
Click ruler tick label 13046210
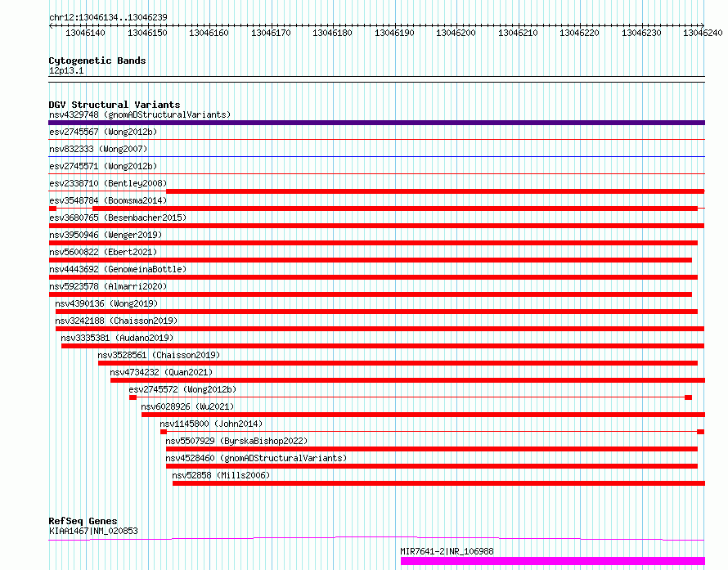(518, 33)
